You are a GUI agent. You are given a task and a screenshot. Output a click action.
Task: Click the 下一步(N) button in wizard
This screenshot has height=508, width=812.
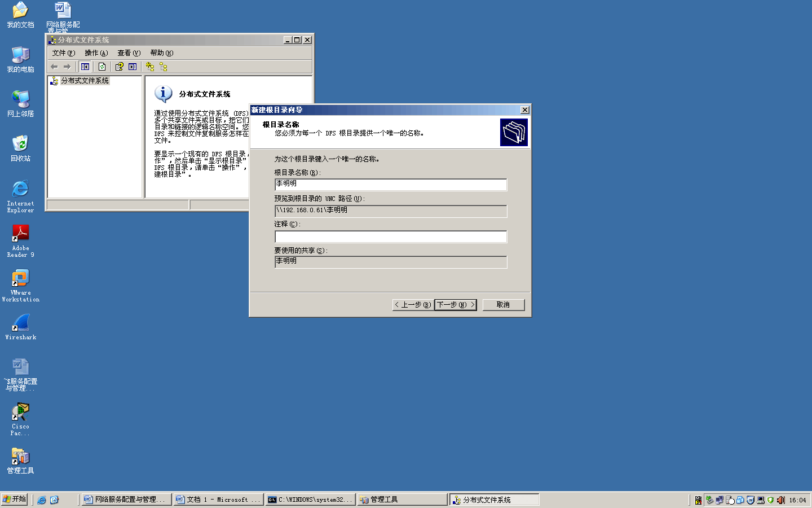pos(455,305)
